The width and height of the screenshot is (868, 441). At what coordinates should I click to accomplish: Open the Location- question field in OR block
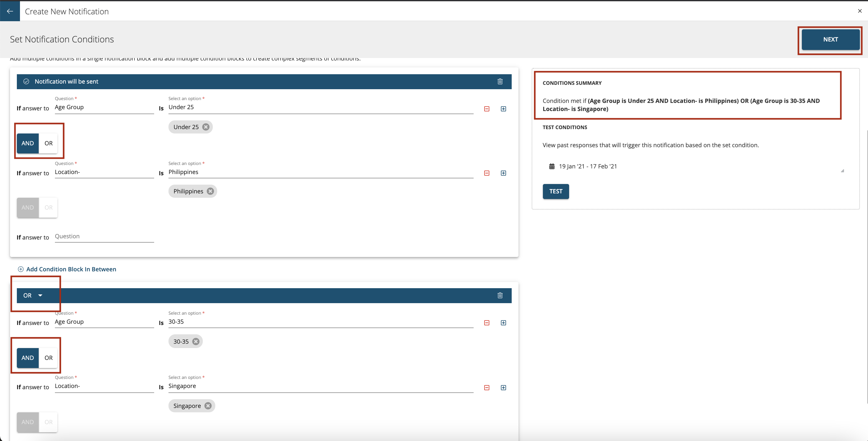(104, 386)
